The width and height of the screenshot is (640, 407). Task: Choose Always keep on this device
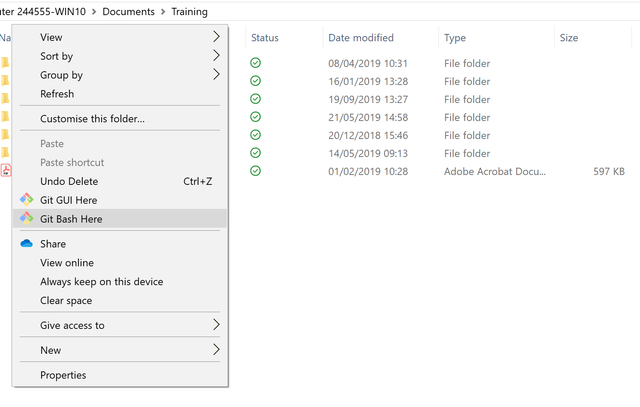tap(120, 281)
